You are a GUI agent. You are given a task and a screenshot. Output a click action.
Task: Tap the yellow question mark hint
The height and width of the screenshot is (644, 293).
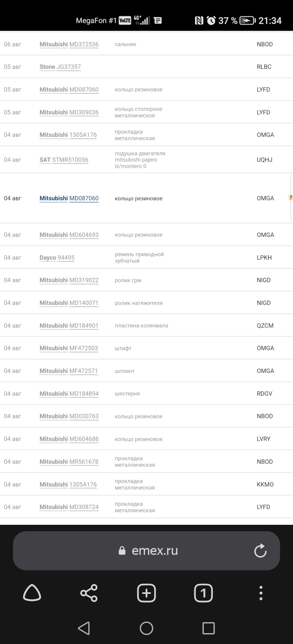pyautogui.click(x=290, y=198)
